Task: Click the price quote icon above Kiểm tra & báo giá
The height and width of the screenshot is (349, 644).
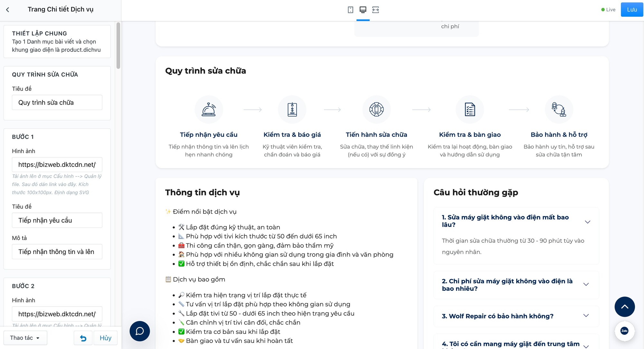Action: (292, 109)
